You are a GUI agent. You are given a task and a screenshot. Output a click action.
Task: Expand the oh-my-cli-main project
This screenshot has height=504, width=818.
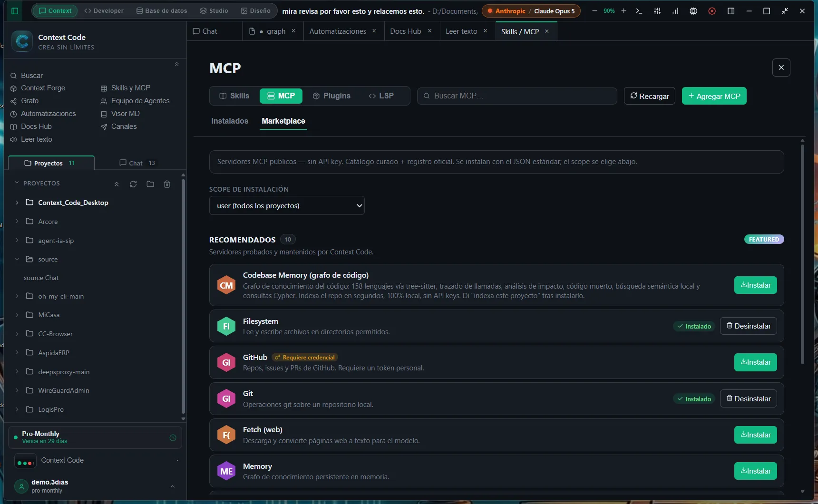[17, 296]
